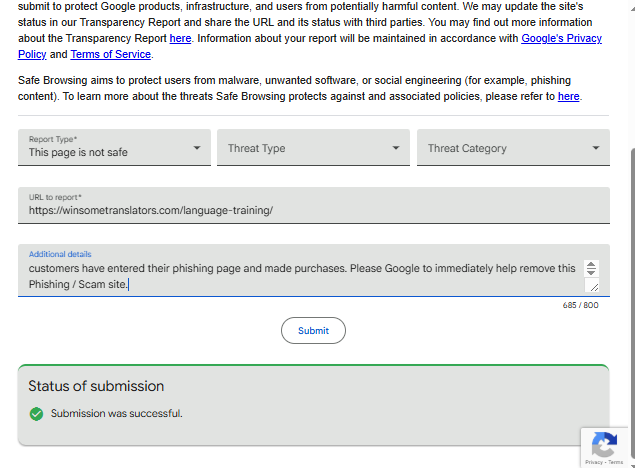
Task: Click the Report Type dropdown arrow
Action: click(197, 149)
